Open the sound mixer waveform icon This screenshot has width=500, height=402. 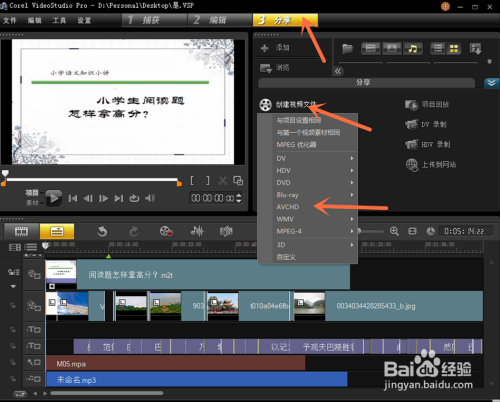click(x=197, y=231)
